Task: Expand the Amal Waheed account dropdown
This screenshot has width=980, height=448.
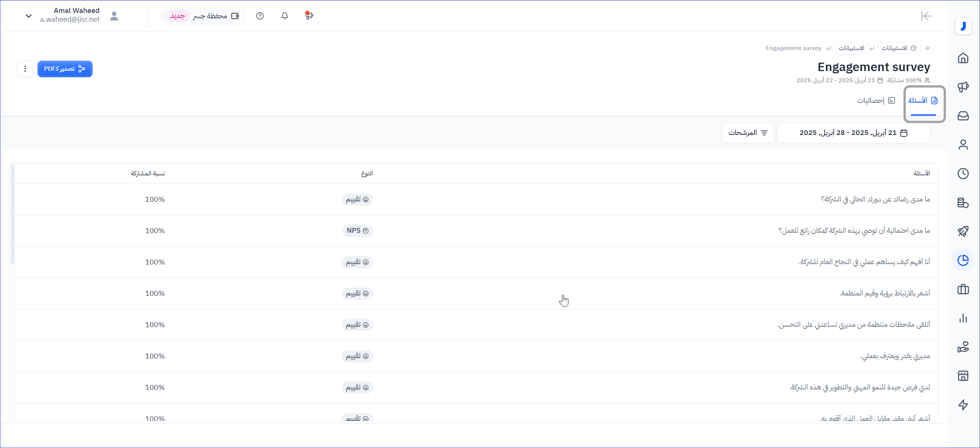Action: (29, 16)
